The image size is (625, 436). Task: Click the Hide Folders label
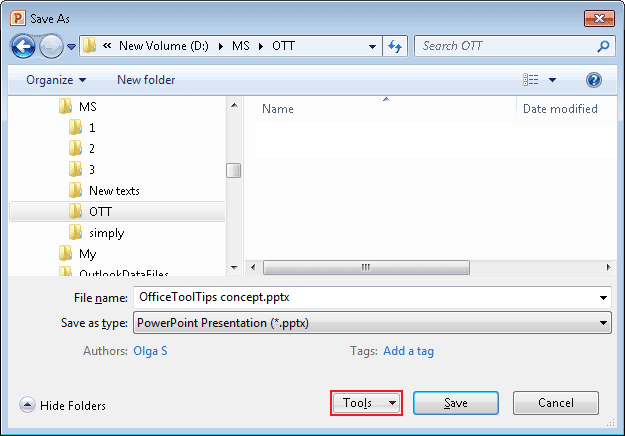pyautogui.click(x=73, y=406)
